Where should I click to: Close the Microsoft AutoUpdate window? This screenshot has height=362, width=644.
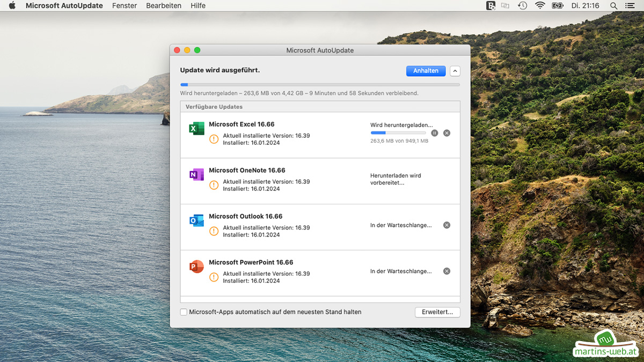[x=177, y=50]
